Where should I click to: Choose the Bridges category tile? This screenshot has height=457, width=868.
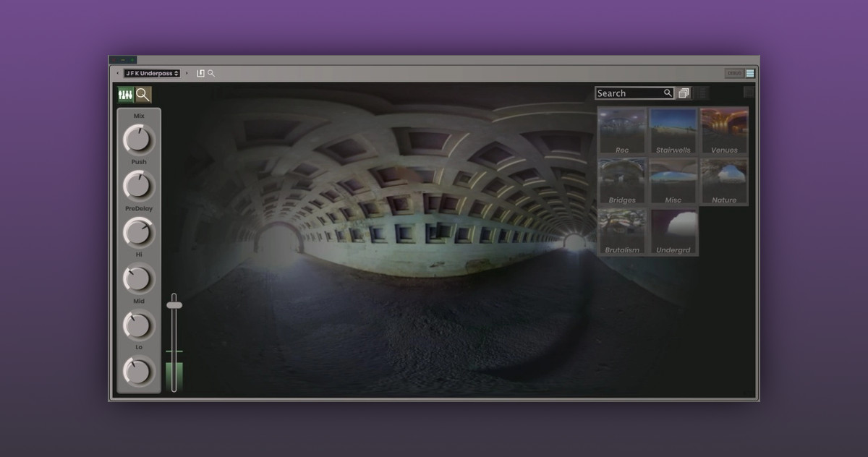coord(622,181)
